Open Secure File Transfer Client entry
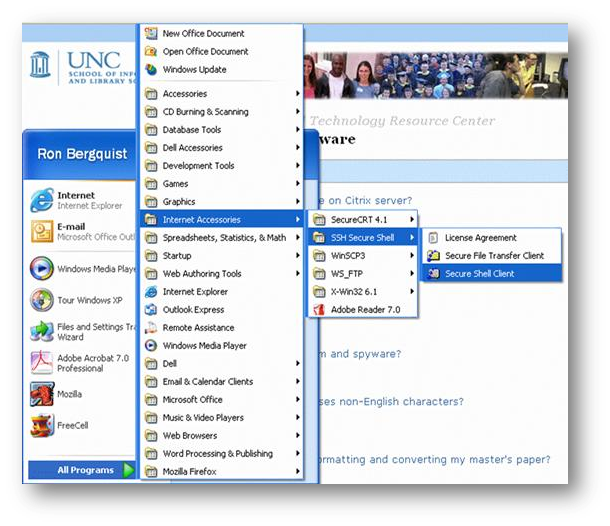This screenshot has width=610, height=526. (x=494, y=256)
